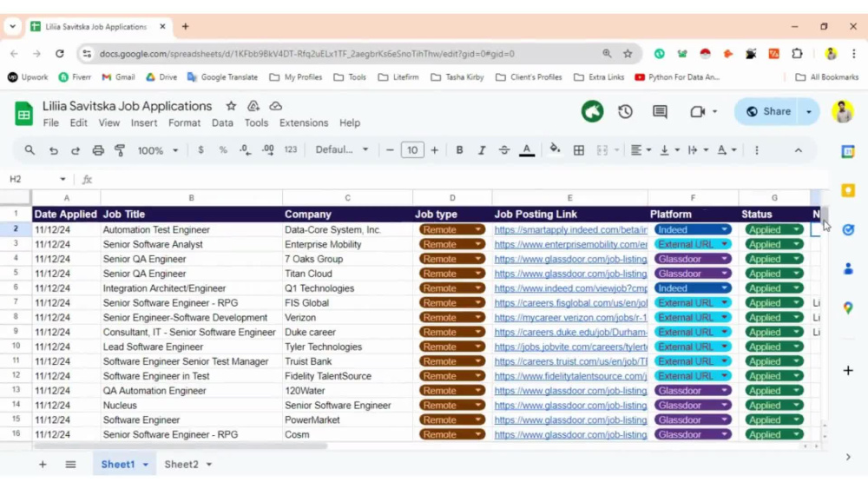Open the Google Account avatar

coord(842,111)
